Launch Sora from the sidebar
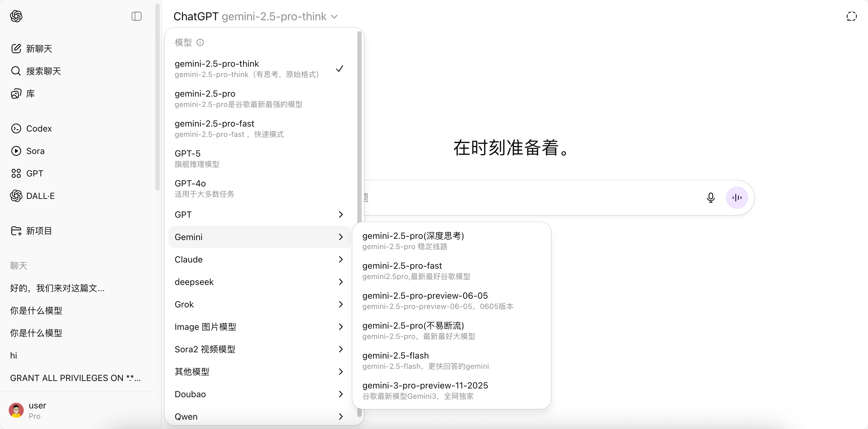This screenshot has width=868, height=429. point(28,151)
